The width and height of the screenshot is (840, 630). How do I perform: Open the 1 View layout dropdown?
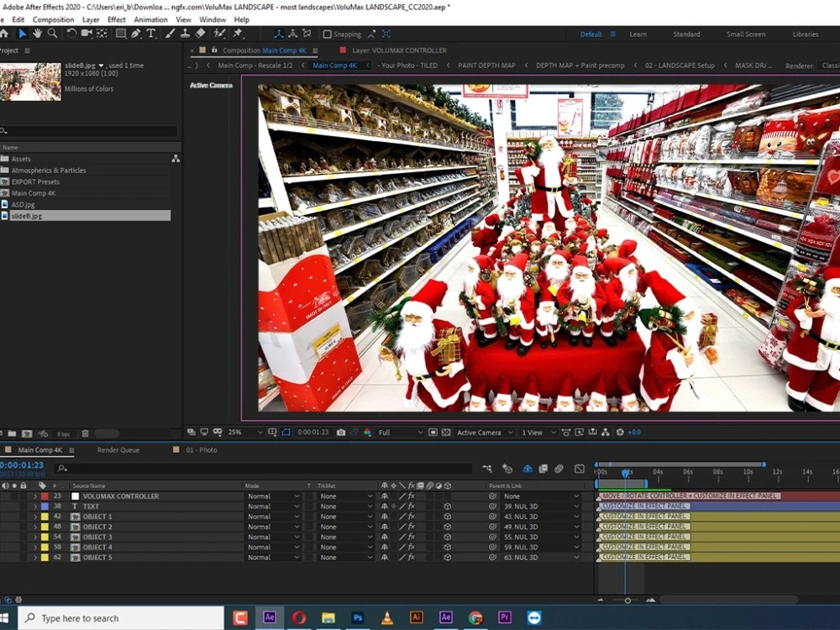click(x=538, y=433)
